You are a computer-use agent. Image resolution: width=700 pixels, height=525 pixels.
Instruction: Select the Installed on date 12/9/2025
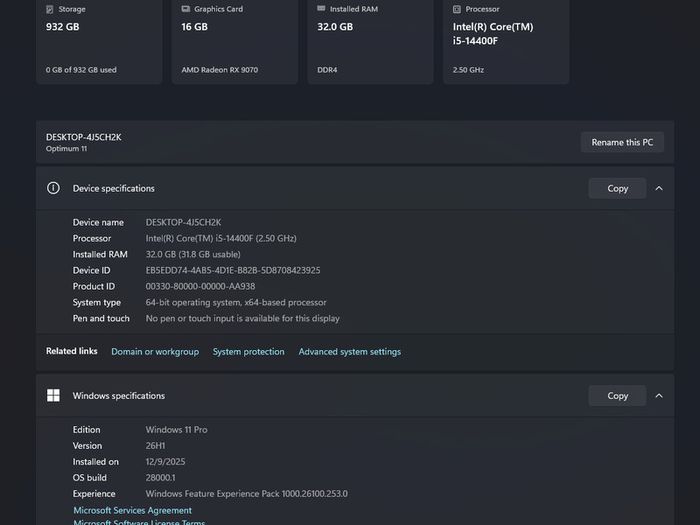pos(165,462)
